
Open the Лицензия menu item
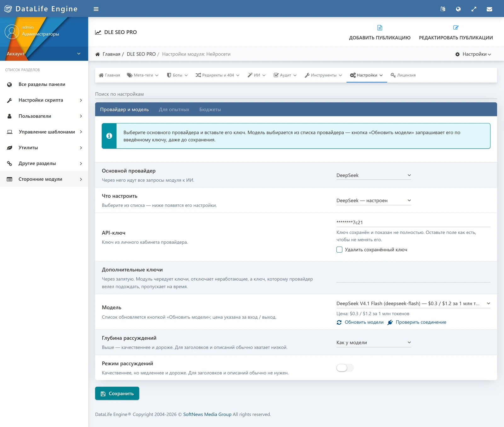[x=403, y=75]
